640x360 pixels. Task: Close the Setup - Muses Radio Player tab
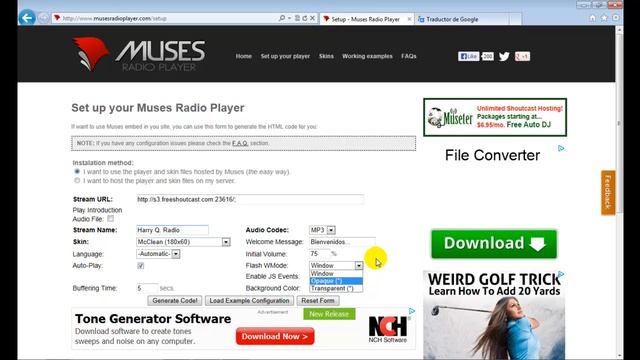click(409, 19)
